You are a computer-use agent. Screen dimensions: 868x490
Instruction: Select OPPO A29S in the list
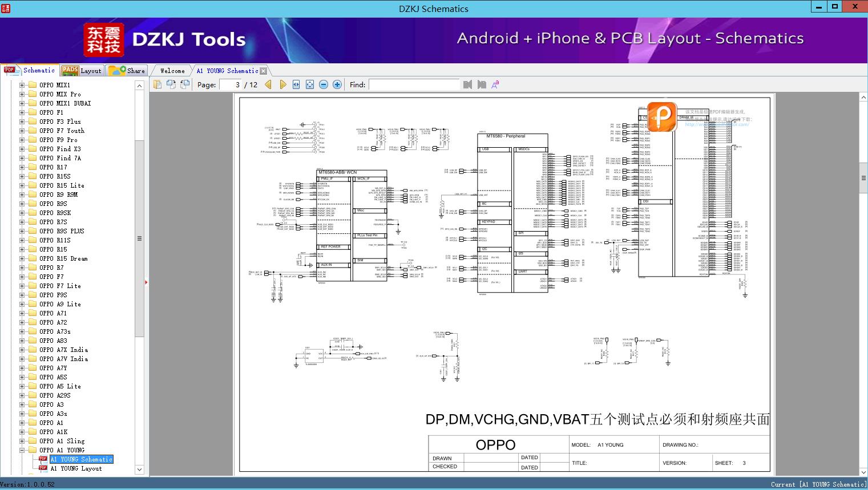55,395
